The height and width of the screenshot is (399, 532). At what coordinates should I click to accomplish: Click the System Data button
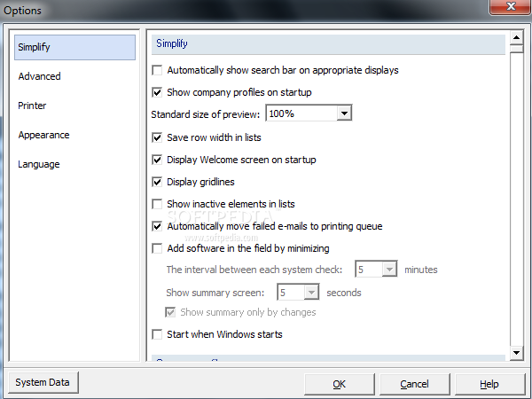(x=43, y=382)
